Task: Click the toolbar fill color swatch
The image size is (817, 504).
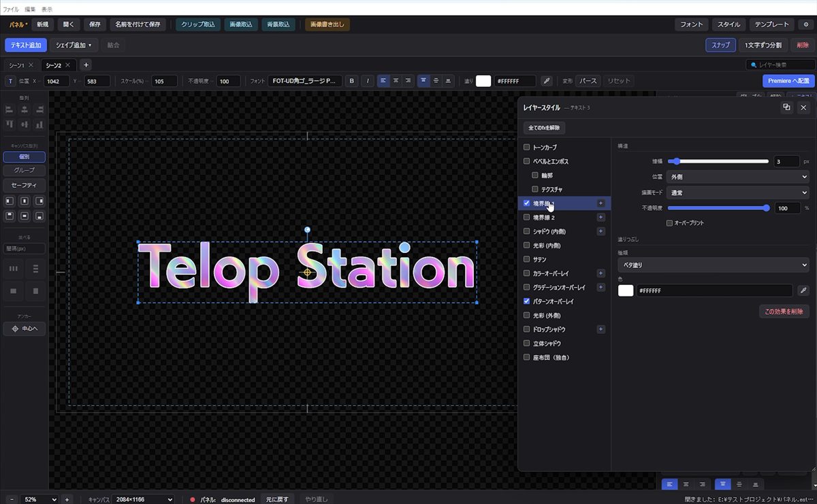Action: (x=483, y=81)
